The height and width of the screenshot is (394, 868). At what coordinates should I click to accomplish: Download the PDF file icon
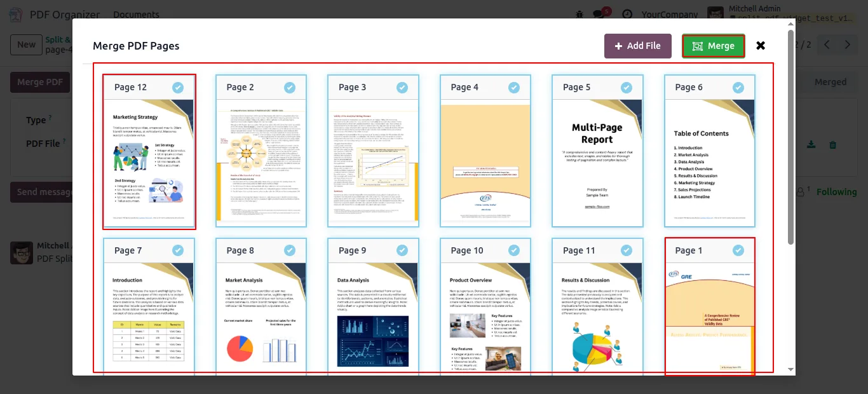click(x=811, y=145)
